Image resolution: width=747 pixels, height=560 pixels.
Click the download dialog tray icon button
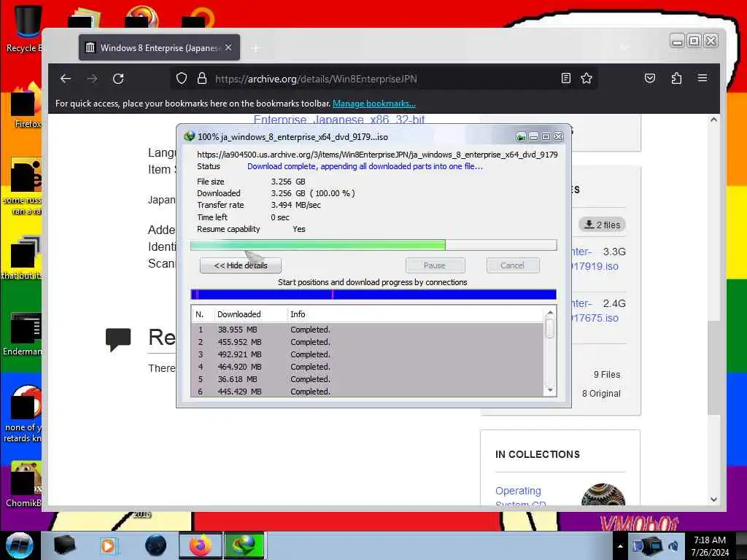pyautogui.click(x=521, y=137)
